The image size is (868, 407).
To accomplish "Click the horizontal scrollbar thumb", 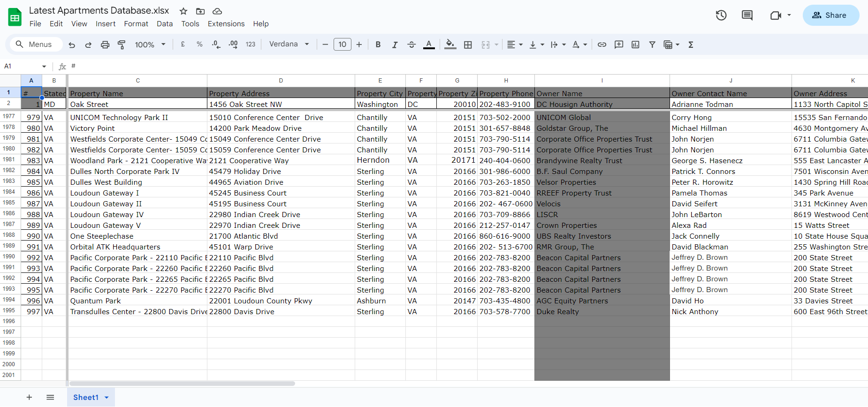I will pyautogui.click(x=182, y=384).
